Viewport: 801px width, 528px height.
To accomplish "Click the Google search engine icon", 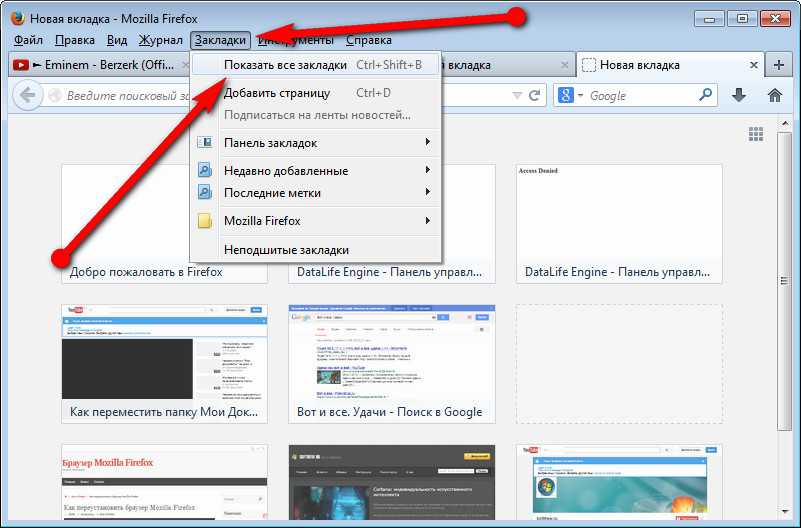I will [x=566, y=95].
